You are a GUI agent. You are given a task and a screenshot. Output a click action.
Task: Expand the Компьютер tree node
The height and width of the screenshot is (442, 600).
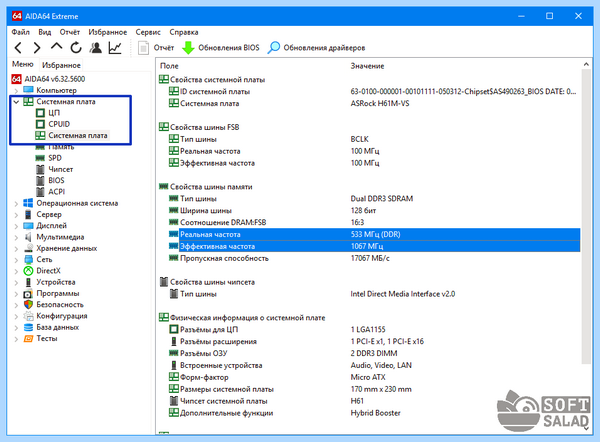tap(16, 91)
